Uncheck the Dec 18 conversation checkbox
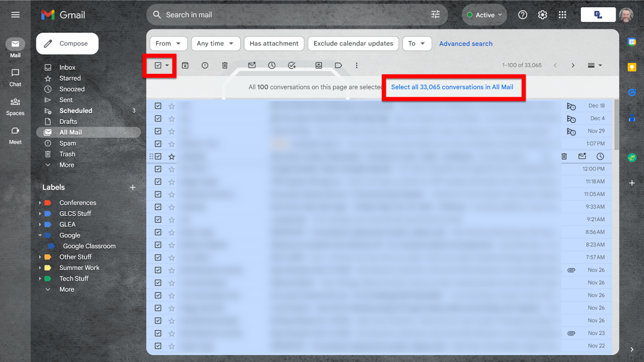The width and height of the screenshot is (644, 362). click(158, 106)
